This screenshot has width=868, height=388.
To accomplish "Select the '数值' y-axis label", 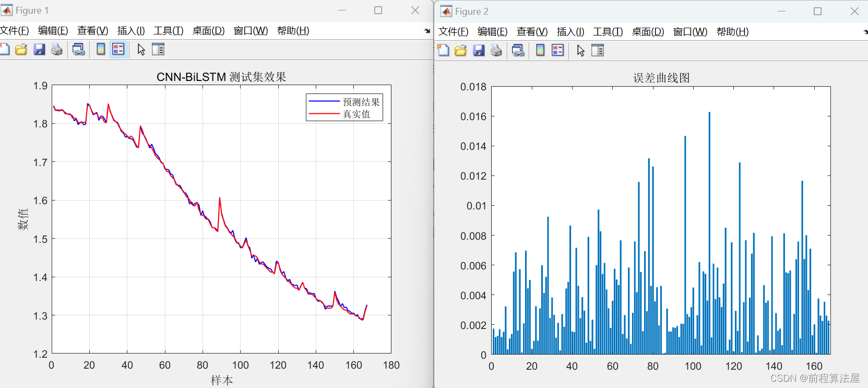I will point(23,219).
